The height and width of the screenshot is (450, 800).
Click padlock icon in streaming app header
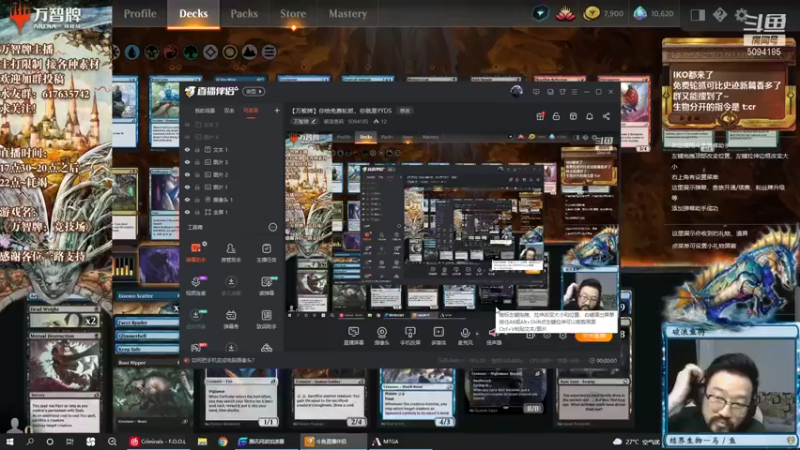point(556,116)
